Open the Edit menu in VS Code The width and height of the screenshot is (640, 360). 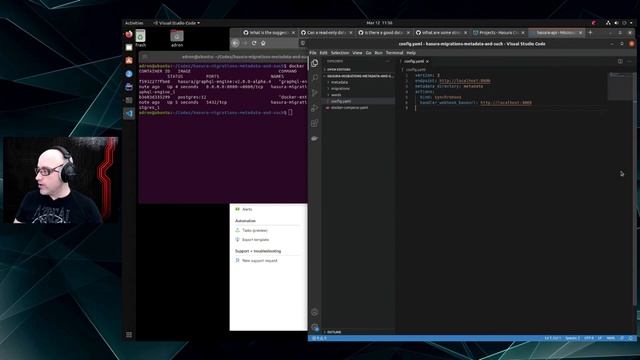tap(323, 53)
